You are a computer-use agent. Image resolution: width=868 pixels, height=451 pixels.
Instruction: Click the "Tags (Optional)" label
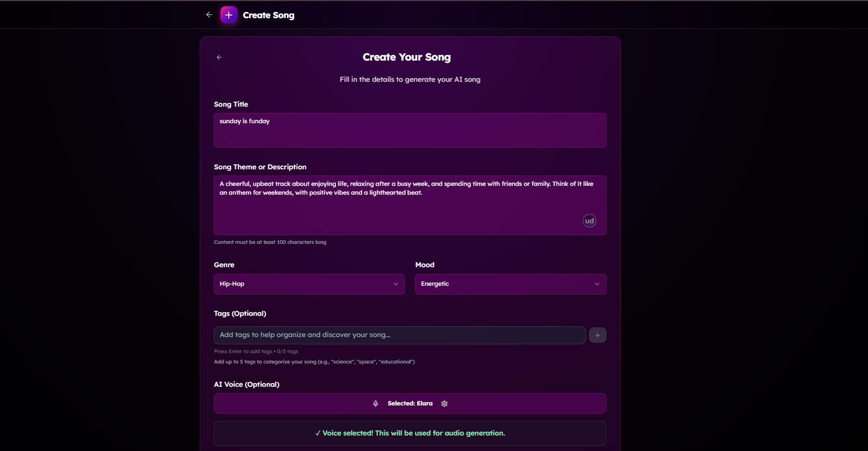(x=240, y=314)
